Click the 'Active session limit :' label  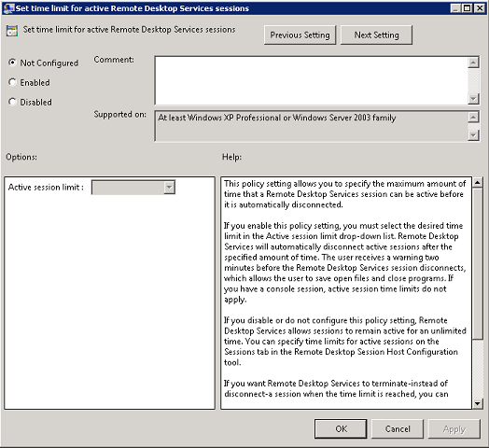[46, 188]
